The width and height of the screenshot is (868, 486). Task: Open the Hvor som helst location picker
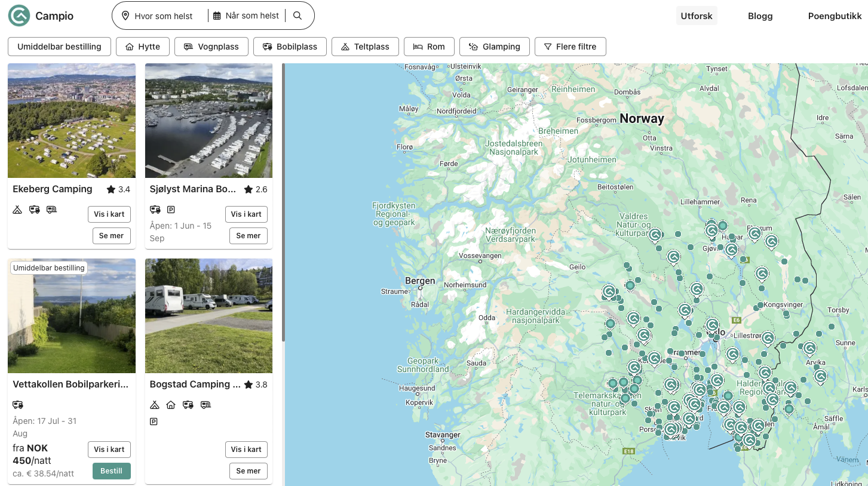(x=158, y=16)
